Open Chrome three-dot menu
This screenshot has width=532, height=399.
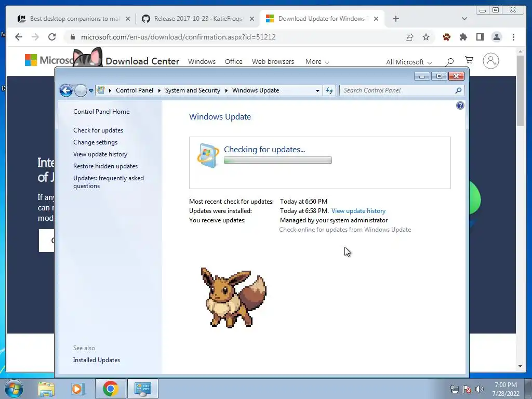(513, 37)
